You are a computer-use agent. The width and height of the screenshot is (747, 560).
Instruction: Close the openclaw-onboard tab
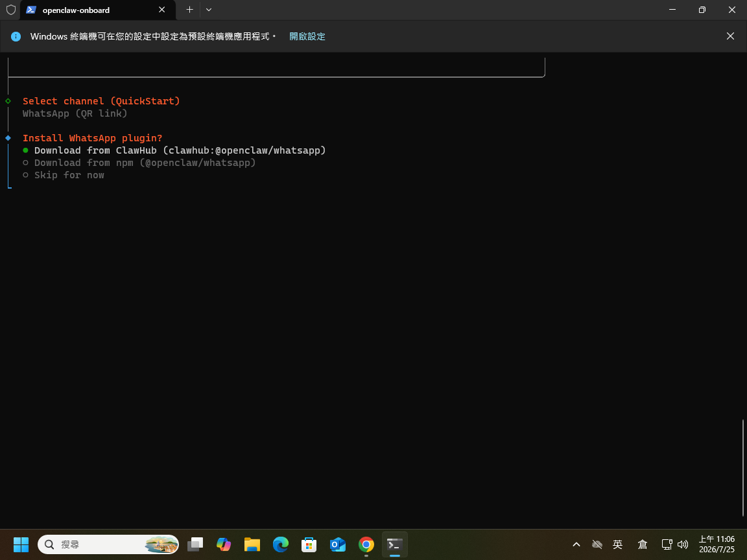pos(162,10)
